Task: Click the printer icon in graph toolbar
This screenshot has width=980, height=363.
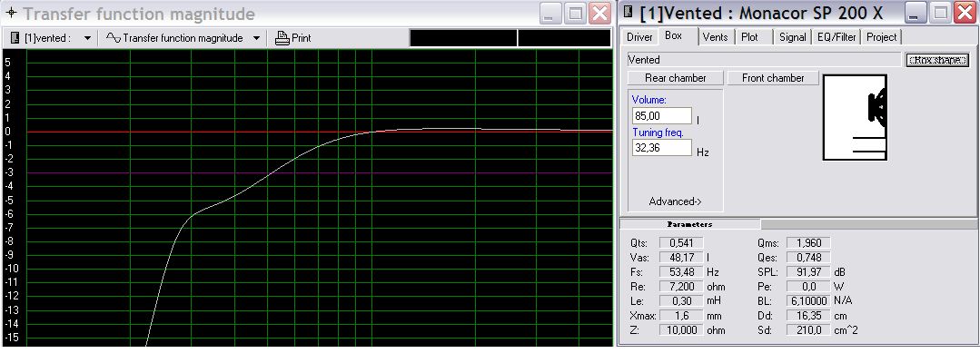Action: pyautogui.click(x=282, y=38)
